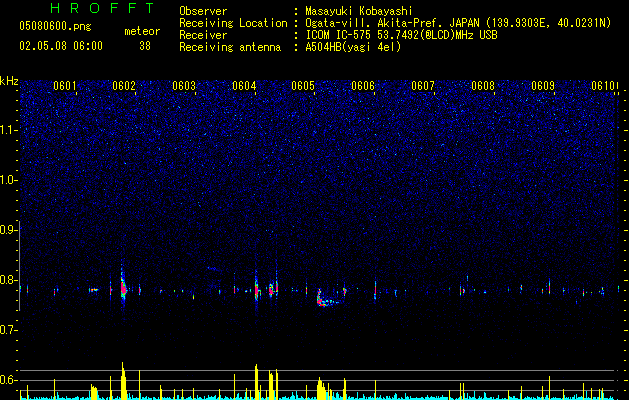Click the Receiving Location coordinates line
The width and height of the screenshot is (629, 400).
(458, 23)
